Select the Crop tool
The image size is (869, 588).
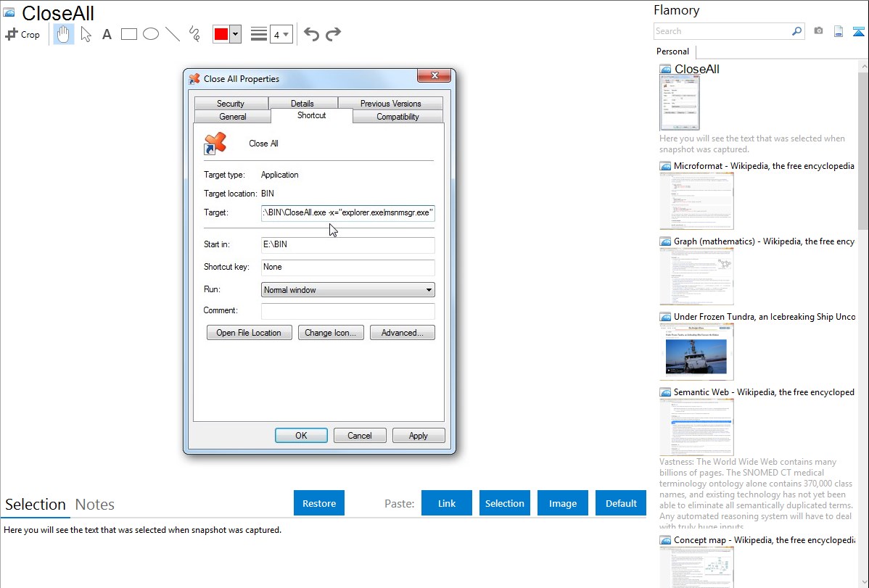pos(22,34)
